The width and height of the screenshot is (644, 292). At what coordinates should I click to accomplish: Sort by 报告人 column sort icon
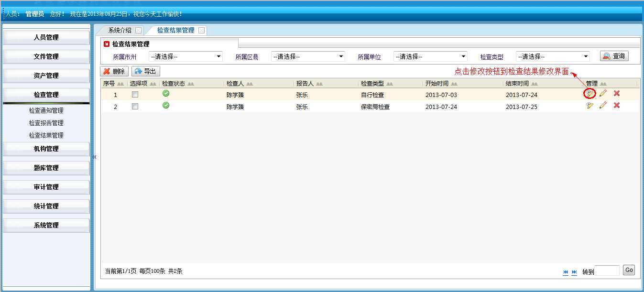click(319, 84)
